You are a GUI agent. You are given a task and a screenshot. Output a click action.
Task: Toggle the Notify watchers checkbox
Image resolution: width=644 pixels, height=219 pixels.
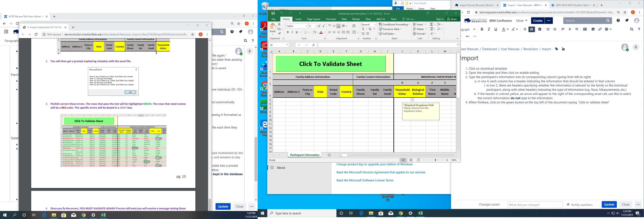(x=568, y=205)
